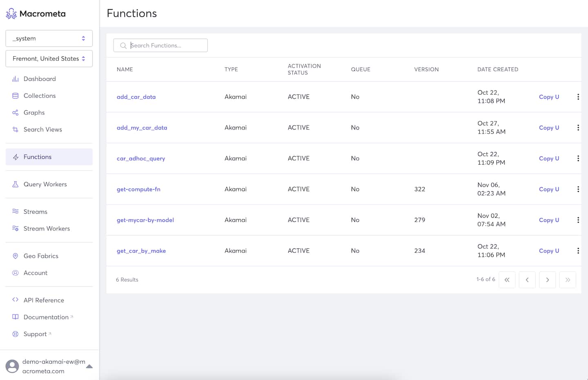Expand the user account menu arrow

click(x=89, y=367)
